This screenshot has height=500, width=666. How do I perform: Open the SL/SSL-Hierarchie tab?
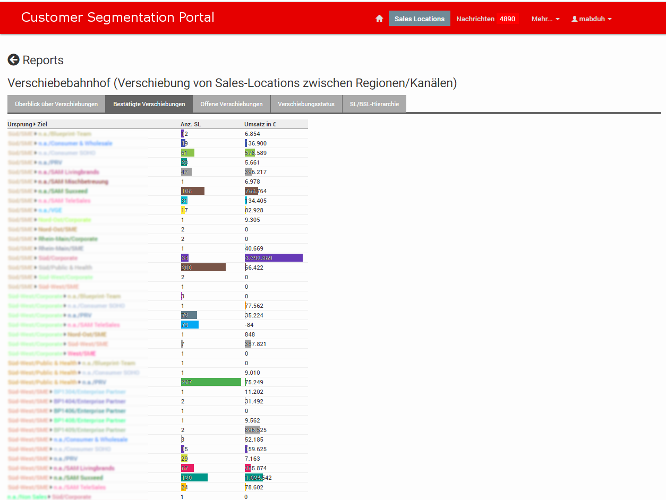(x=374, y=104)
